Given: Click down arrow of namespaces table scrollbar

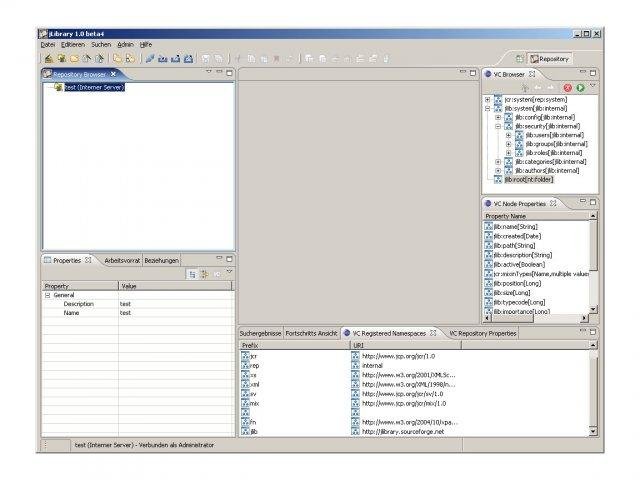Looking at the screenshot, I should (x=593, y=431).
